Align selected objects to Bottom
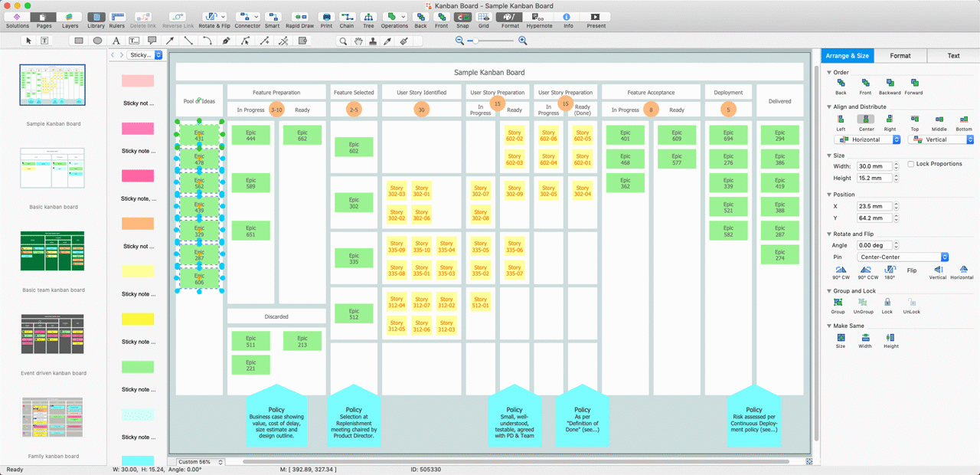This screenshot has height=475, width=980. 964,120
